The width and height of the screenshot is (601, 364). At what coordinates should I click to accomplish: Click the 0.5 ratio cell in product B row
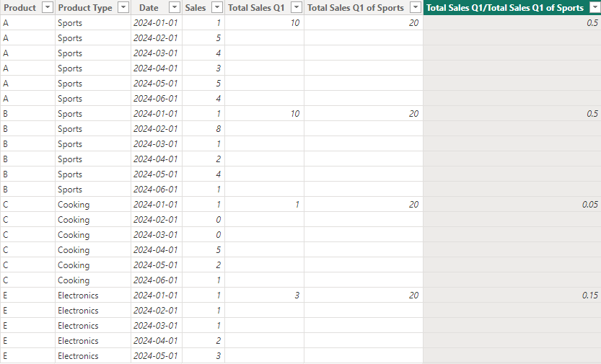(x=512, y=114)
